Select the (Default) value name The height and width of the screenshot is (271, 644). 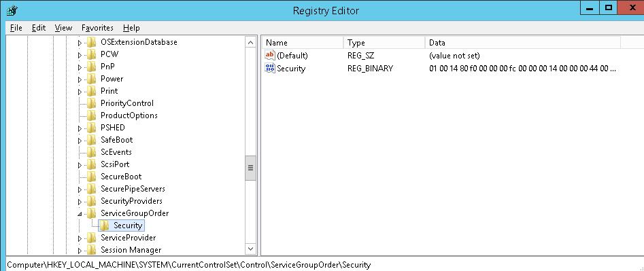(292, 56)
